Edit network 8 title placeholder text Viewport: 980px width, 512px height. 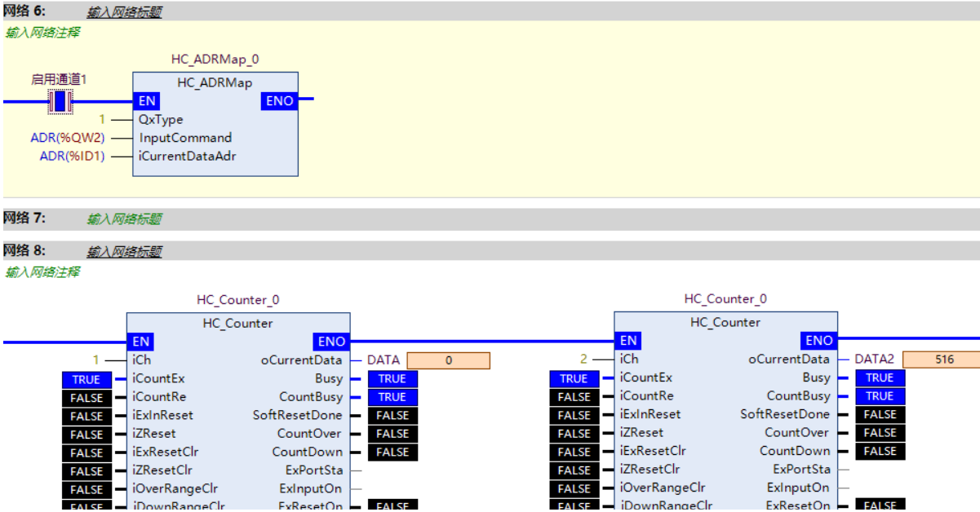[x=124, y=251]
